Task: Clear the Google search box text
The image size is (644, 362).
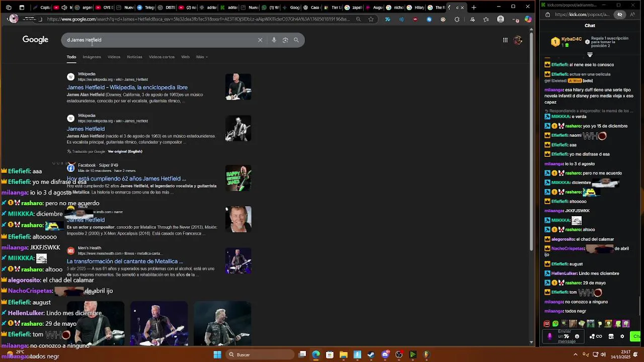Action: [260, 40]
